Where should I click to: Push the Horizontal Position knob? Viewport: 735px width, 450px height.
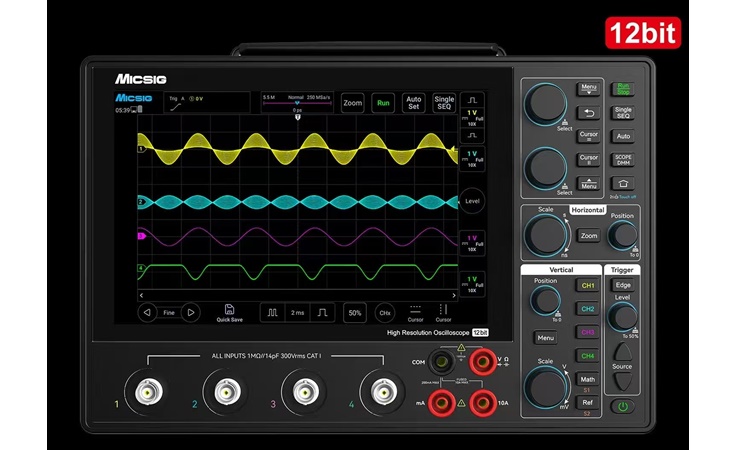622,235
